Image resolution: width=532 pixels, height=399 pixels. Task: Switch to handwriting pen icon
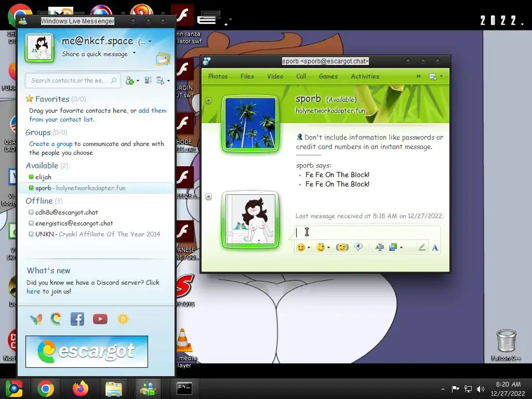click(422, 247)
